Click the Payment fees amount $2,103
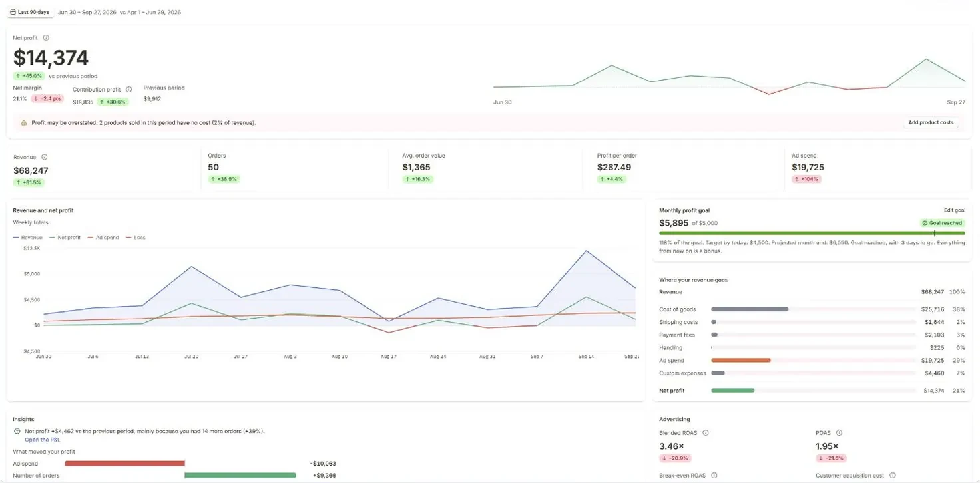980x483 pixels. point(935,335)
